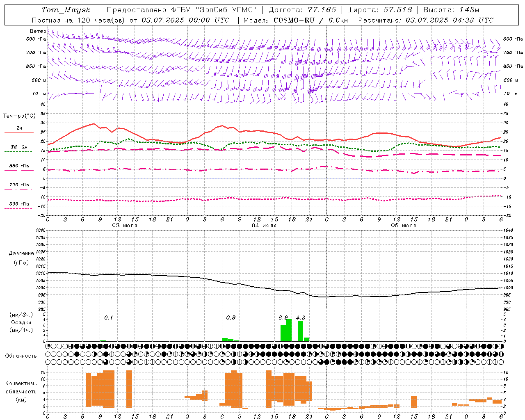The height and width of the screenshot is (420, 525).
Task: Click the '04 июля' date label
Action: click(264, 226)
